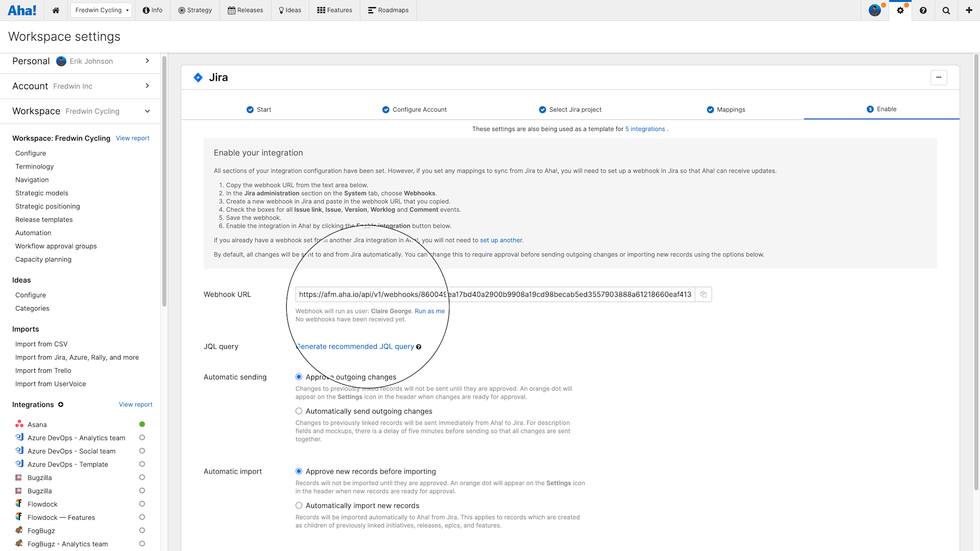980x551 pixels.
Task: Expand the Personal settings section
Action: tap(147, 61)
